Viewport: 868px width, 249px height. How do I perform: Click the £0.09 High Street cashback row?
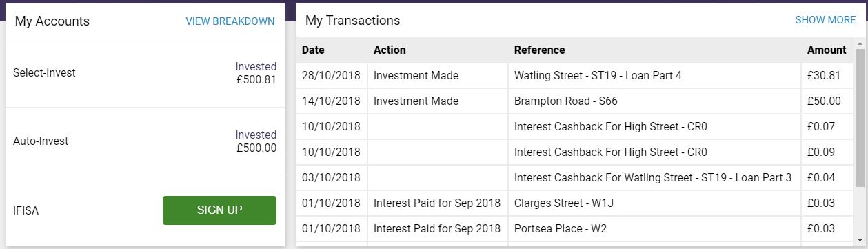click(x=575, y=152)
